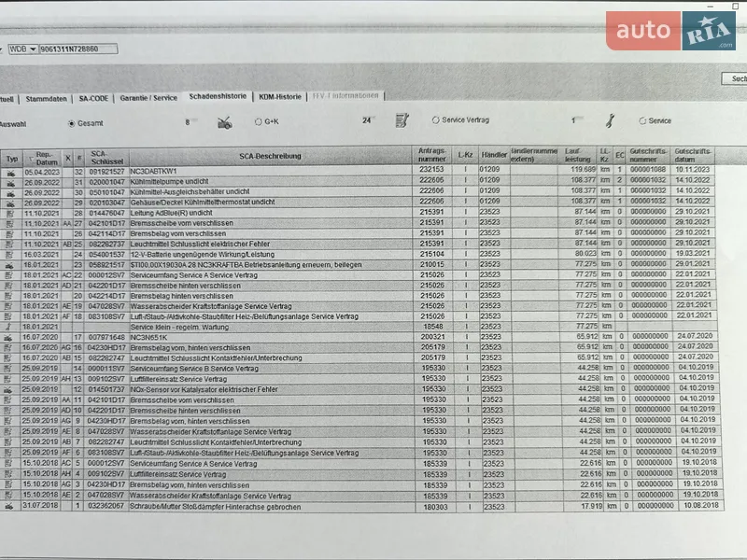Open the Garantie / Service tab
The width and height of the screenshot is (747, 560).
(148, 97)
